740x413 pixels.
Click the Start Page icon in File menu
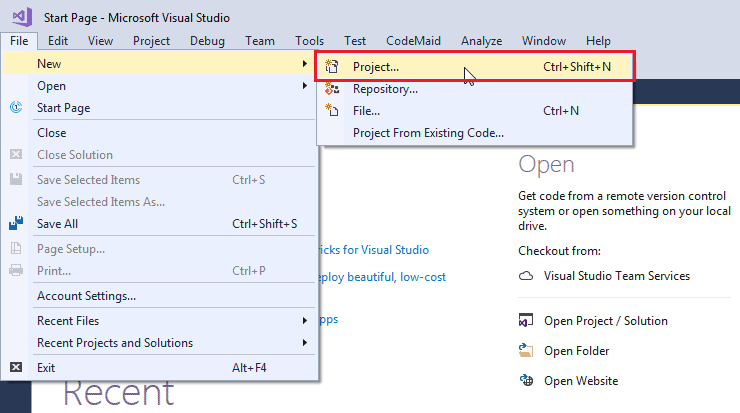tap(16, 108)
